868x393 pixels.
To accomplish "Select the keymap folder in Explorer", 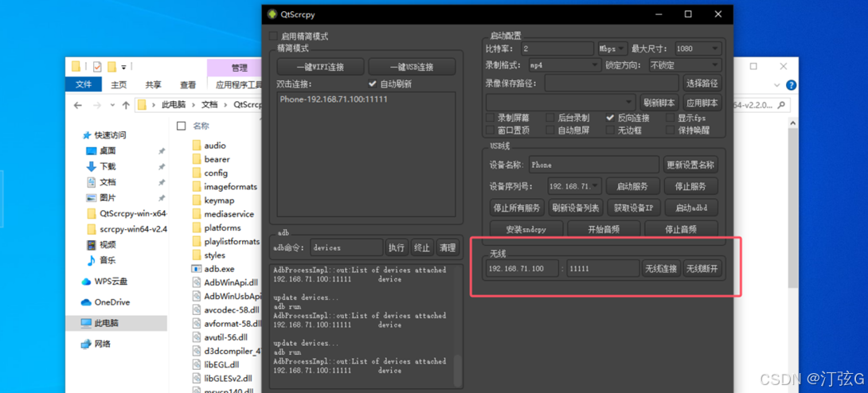I will coord(213,200).
